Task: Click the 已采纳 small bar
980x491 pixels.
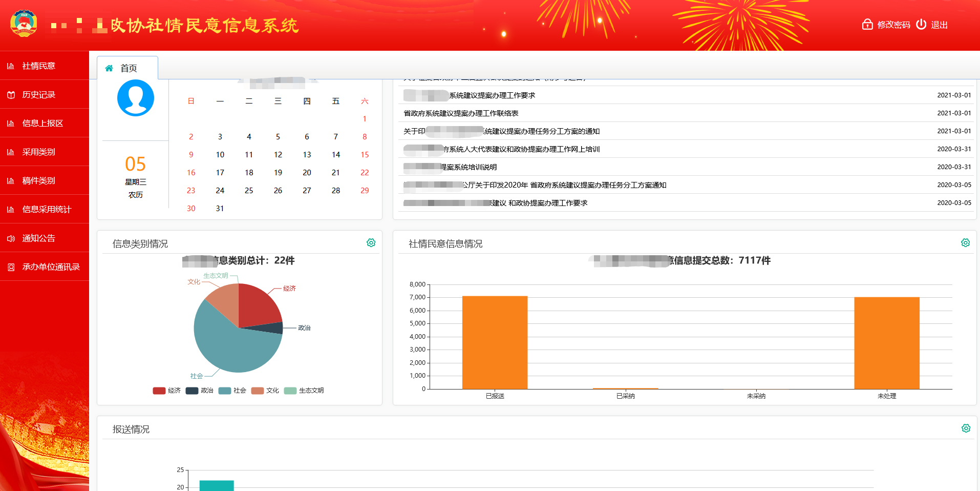Action: pos(626,388)
